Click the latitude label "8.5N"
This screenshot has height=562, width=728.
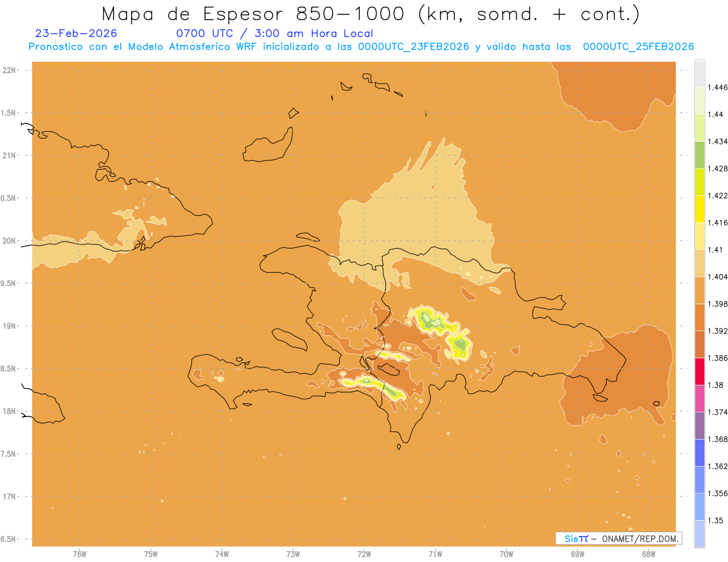(8, 369)
